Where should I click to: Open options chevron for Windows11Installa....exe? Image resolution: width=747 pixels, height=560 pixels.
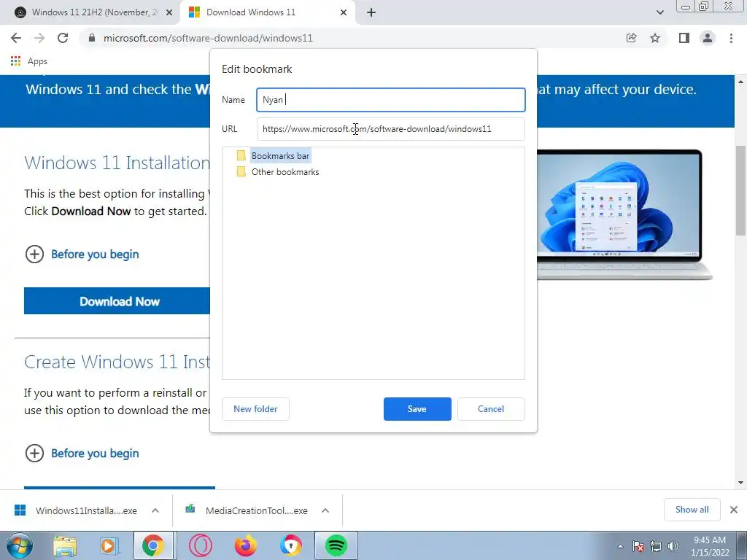pos(155,510)
